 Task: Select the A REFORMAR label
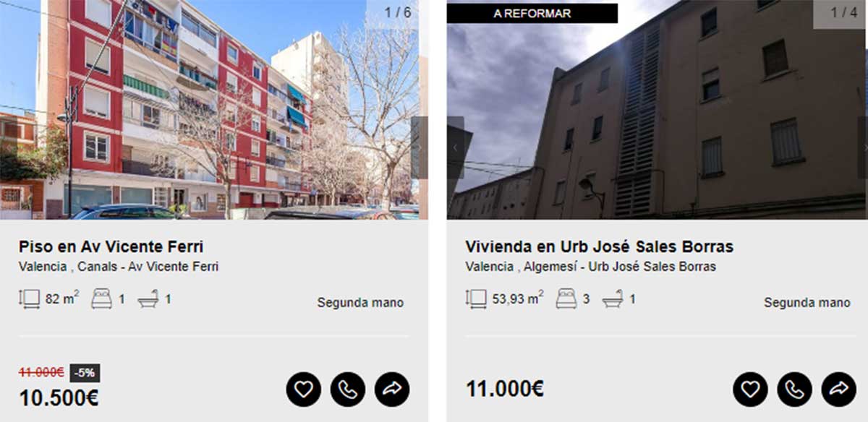532,13
